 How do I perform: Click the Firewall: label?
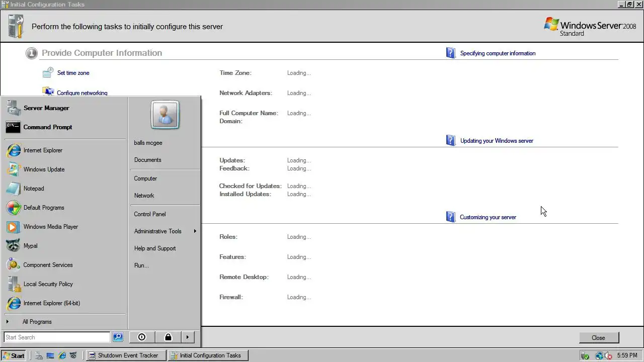[x=231, y=297]
